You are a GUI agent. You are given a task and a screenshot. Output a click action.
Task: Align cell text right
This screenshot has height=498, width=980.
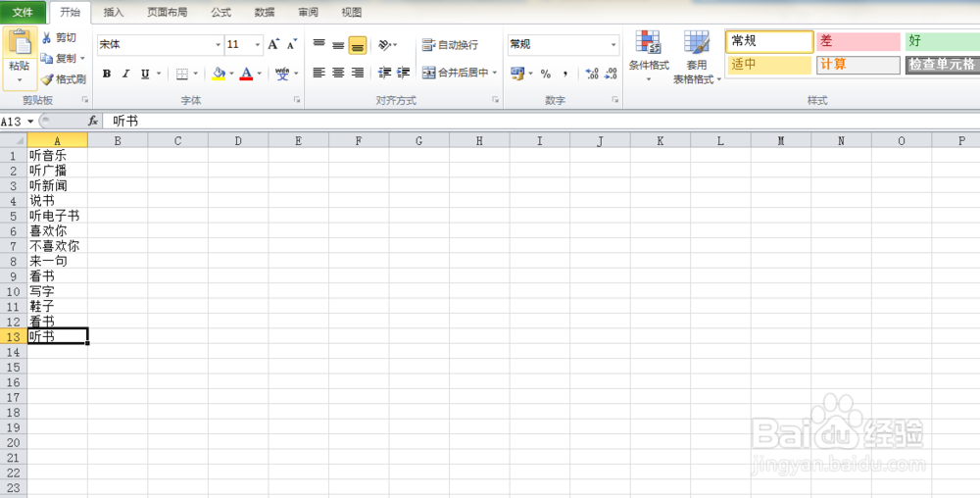[358, 74]
